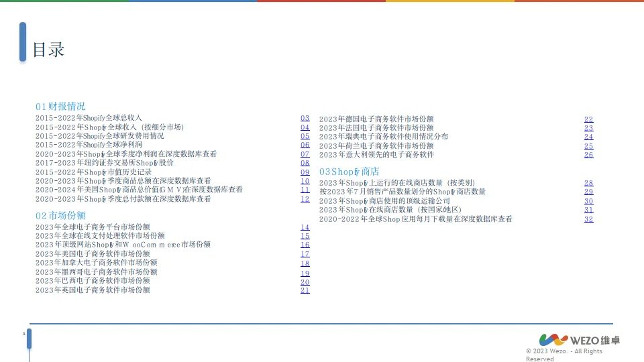
Task: Select the 03 Shopify 商店 section heading
Action: (349, 172)
